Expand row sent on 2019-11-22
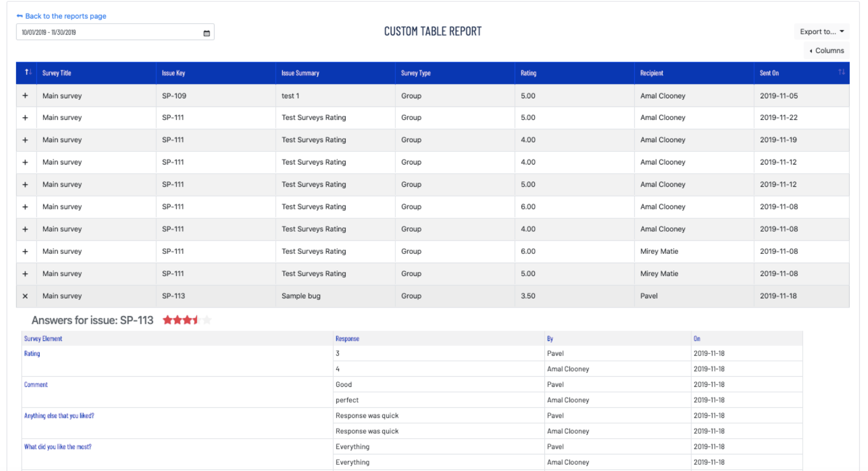The width and height of the screenshot is (868, 471). [25, 118]
